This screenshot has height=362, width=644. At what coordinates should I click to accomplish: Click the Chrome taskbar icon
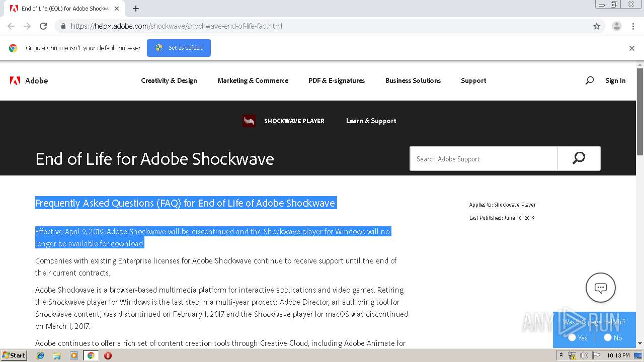pyautogui.click(x=91, y=355)
